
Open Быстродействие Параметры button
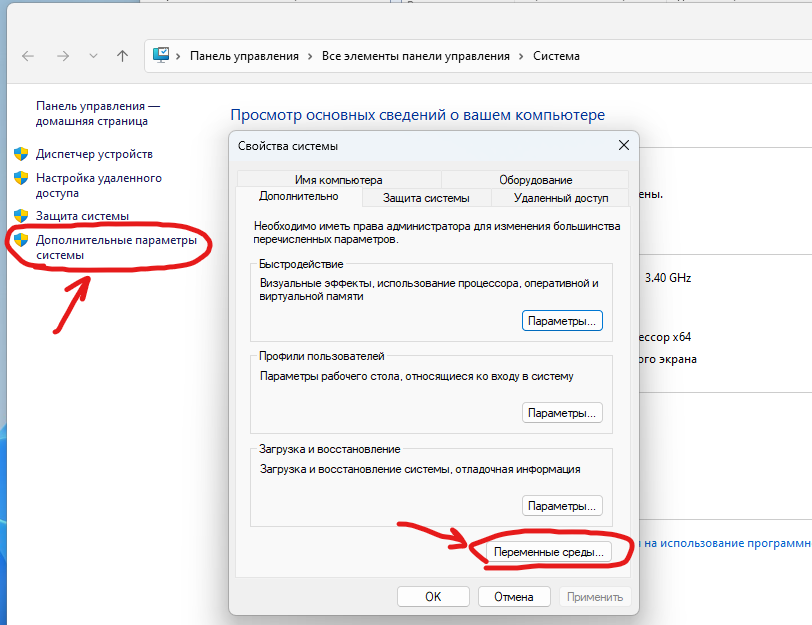(562, 321)
